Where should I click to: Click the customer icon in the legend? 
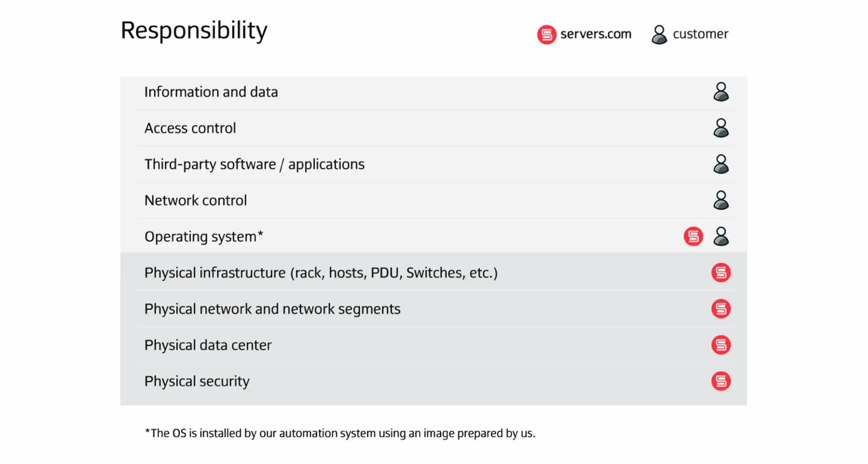pyautogui.click(x=659, y=34)
